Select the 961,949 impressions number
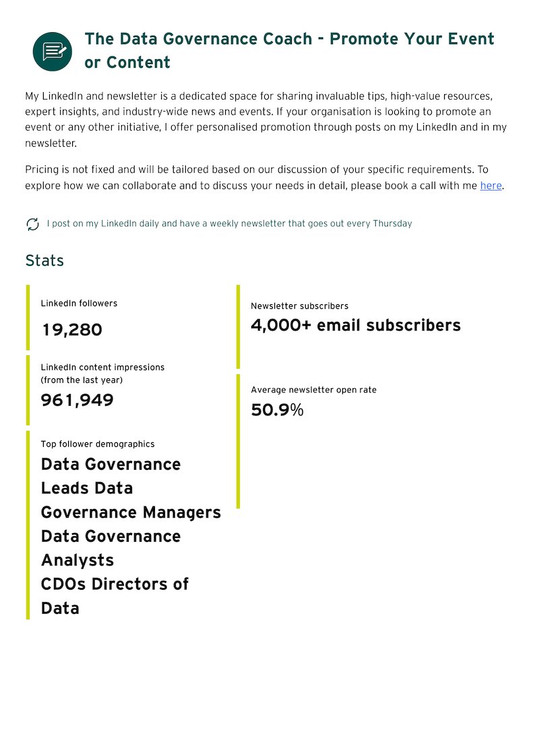 point(77,400)
